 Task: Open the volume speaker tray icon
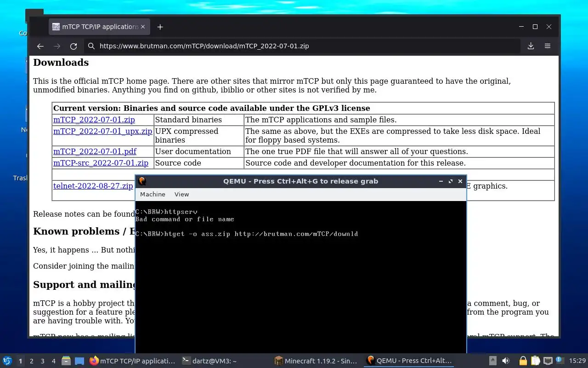[506, 361]
